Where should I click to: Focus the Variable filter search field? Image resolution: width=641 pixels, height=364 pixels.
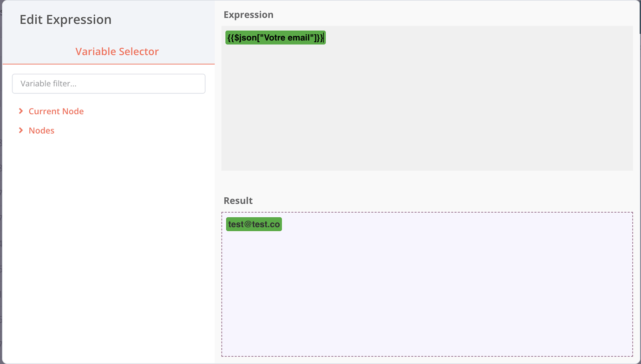pyautogui.click(x=109, y=84)
